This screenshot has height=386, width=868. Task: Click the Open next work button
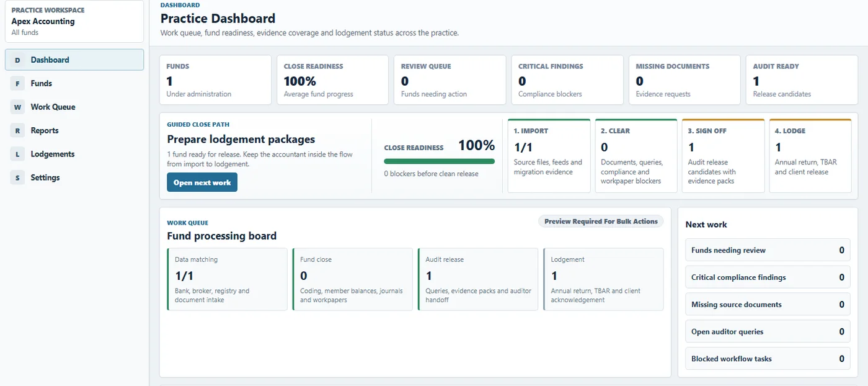(202, 182)
